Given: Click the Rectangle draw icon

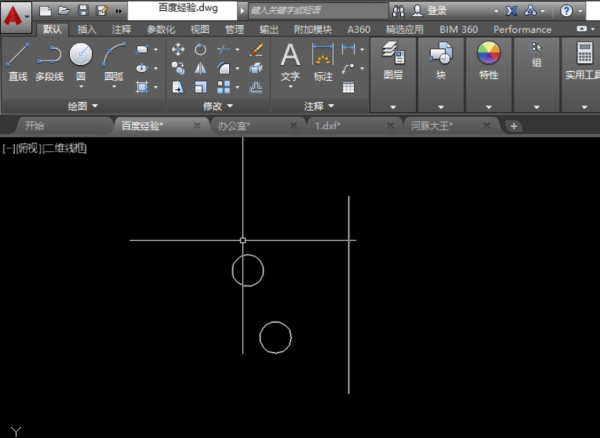Looking at the screenshot, I should pyautogui.click(x=142, y=49).
